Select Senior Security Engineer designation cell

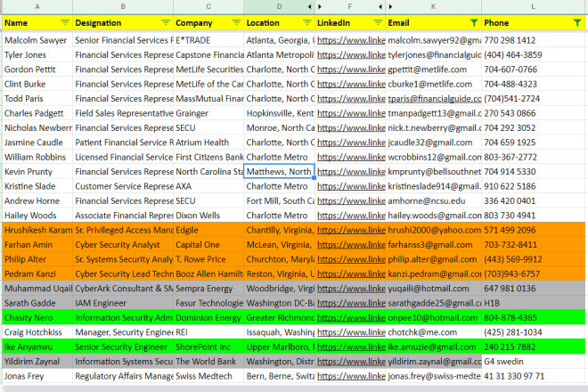tap(123, 347)
